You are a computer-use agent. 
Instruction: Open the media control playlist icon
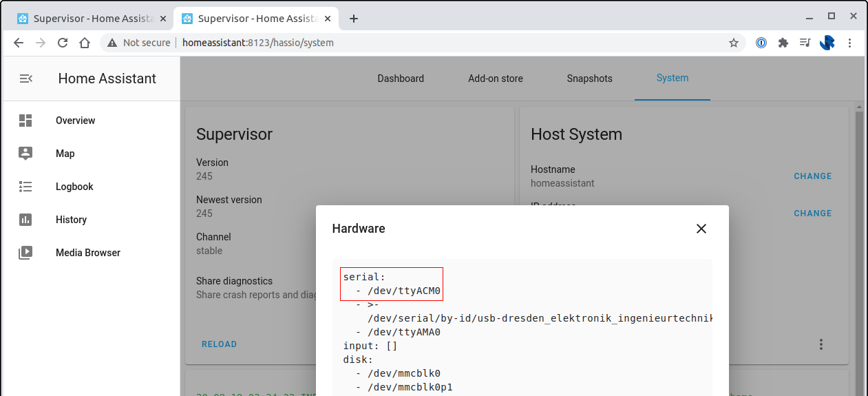coord(805,43)
